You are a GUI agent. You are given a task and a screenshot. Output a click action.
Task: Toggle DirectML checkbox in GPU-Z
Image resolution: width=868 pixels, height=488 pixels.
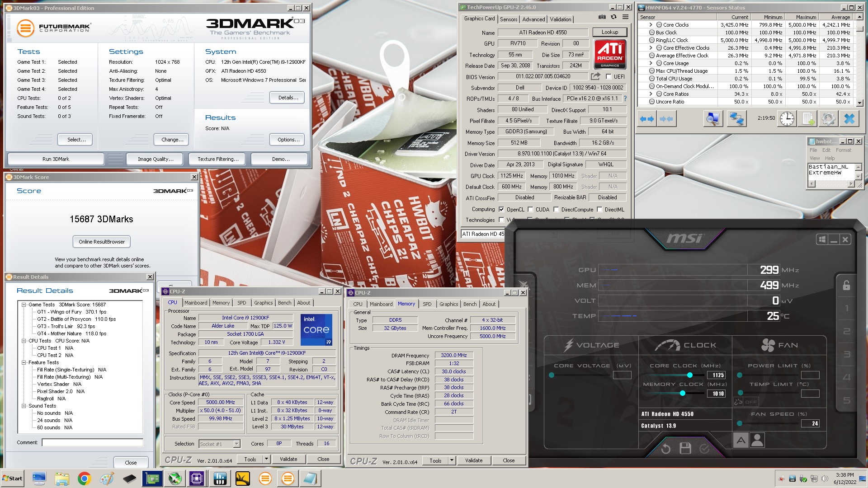599,210
